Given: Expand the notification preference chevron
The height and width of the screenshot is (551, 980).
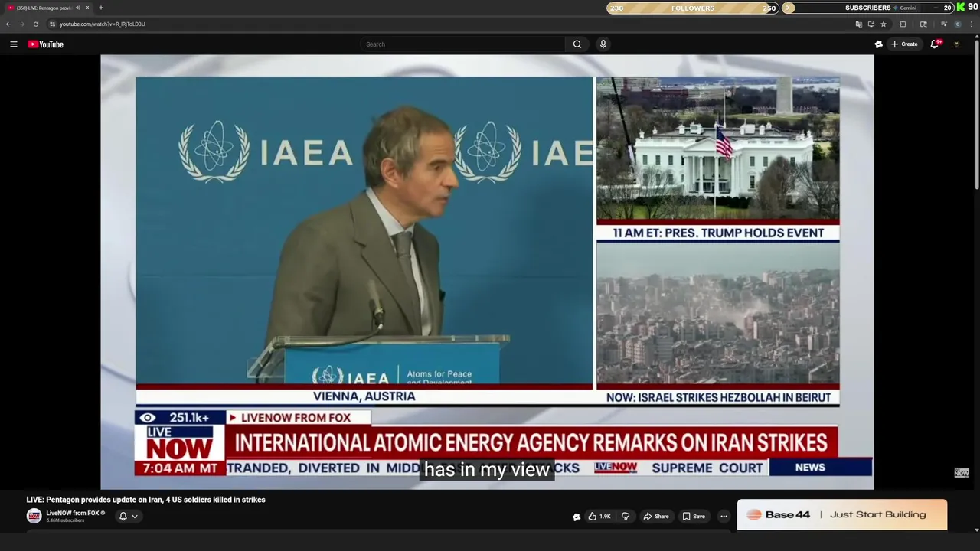Looking at the screenshot, I should tap(135, 517).
